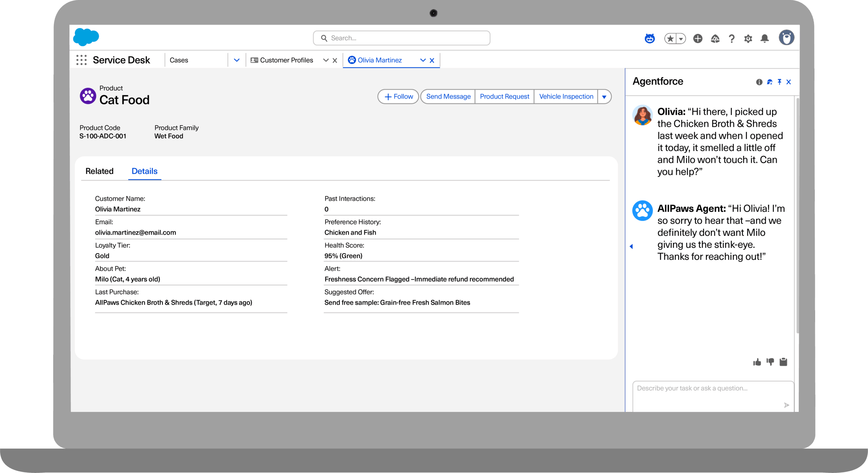Click the Olivia Martinez tab paw icon

352,60
